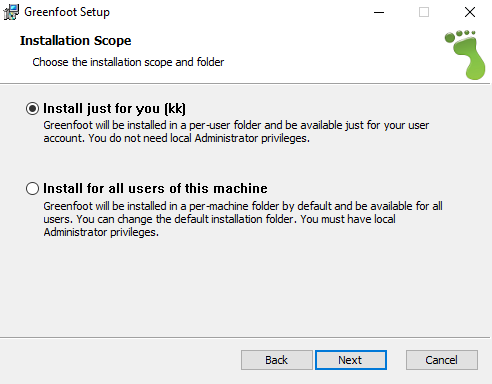The height and width of the screenshot is (384, 492).
Task: Click the "Greenfoot Setup" title bar text
Action: pyautogui.click(x=67, y=12)
